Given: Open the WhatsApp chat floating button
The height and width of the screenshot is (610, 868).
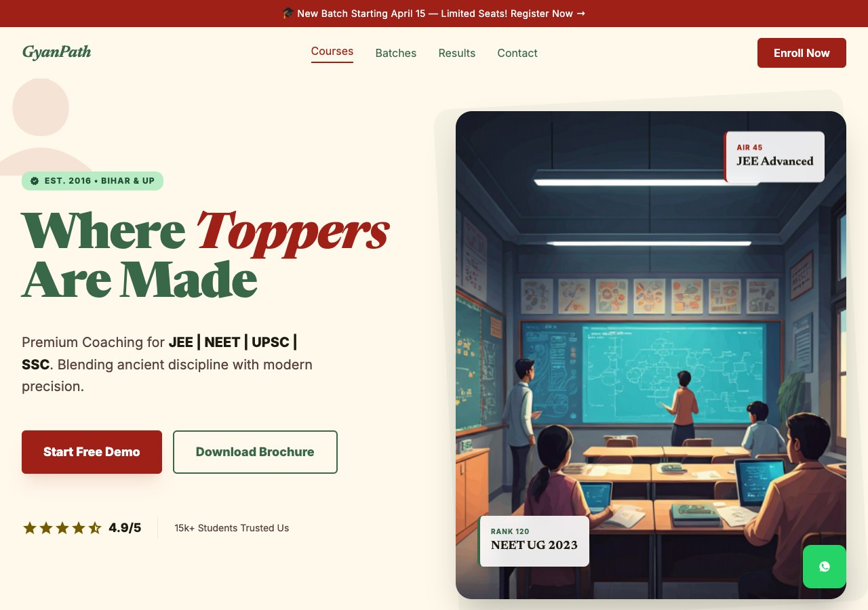Looking at the screenshot, I should [825, 567].
